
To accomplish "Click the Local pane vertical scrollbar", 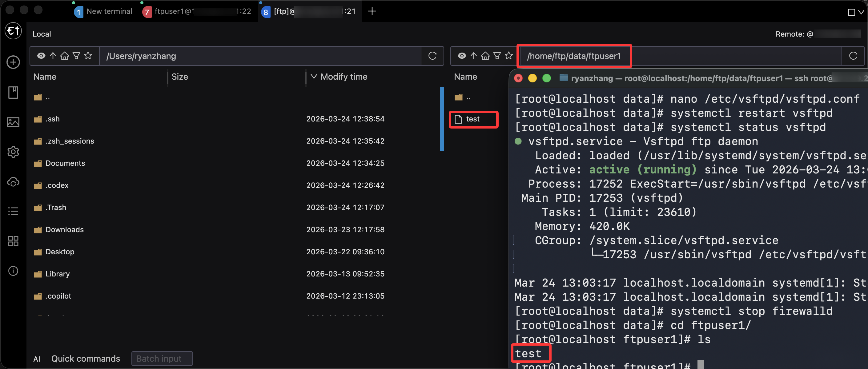I will [x=442, y=119].
